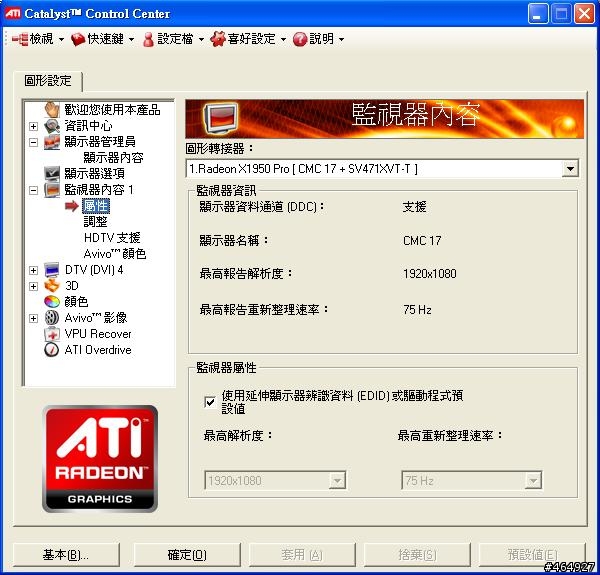Click the Avivo 影像 film reel icon
This screenshot has height=575, width=600.
pos(52,318)
